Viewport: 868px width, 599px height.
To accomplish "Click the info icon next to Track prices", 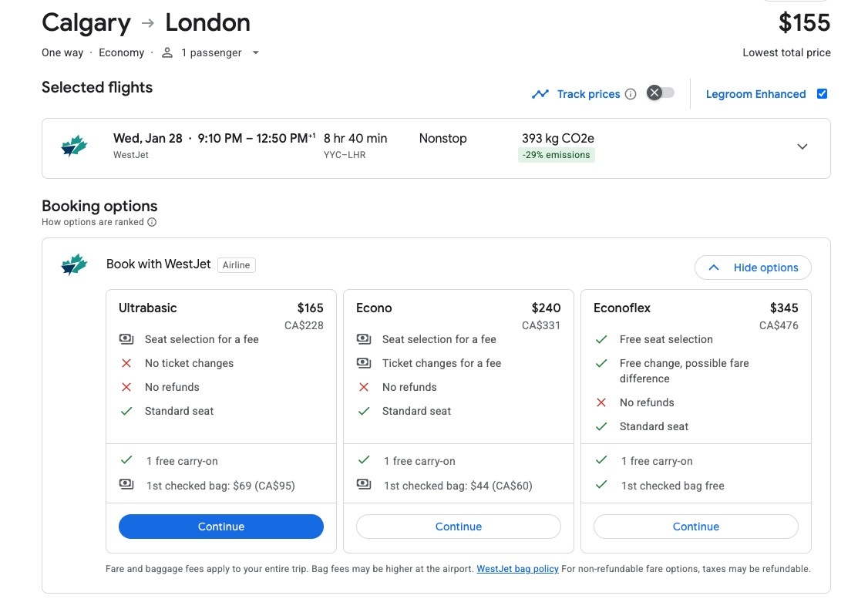I will tap(631, 94).
